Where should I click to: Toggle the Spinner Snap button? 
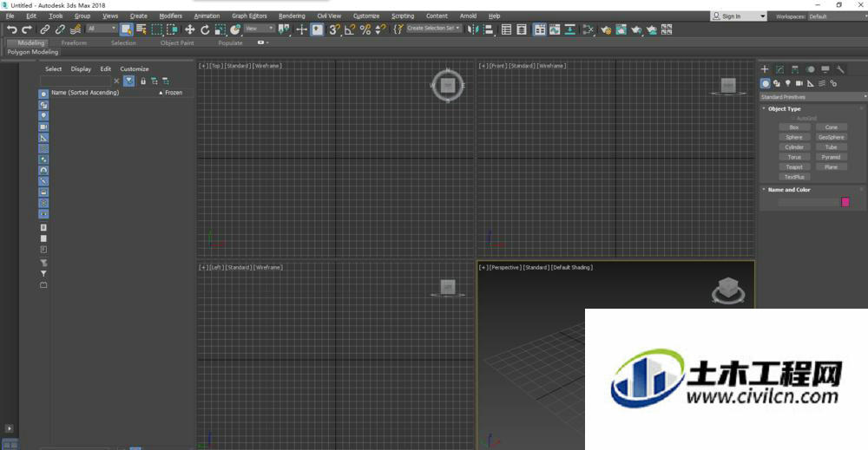point(380,29)
